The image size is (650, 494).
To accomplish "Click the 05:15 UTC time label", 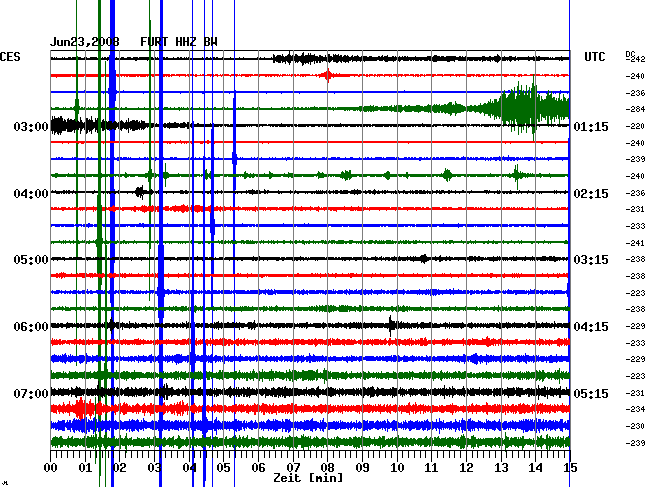I will click(x=591, y=393).
